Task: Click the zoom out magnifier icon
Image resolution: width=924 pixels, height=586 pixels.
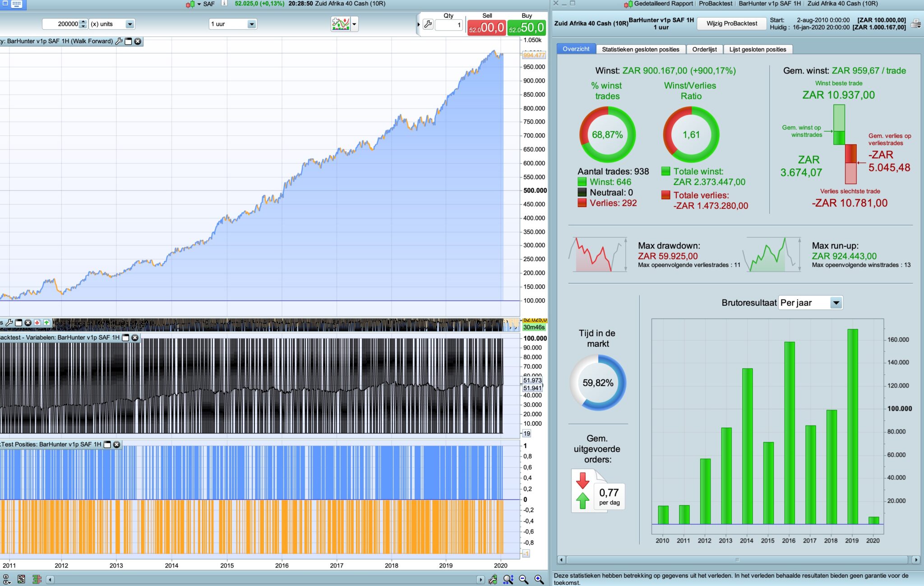Action: (523, 579)
